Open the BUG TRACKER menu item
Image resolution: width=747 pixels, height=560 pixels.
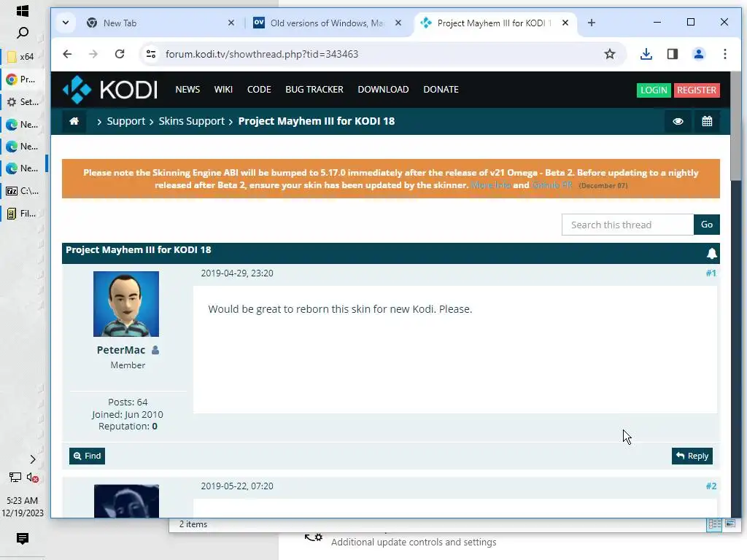point(314,90)
